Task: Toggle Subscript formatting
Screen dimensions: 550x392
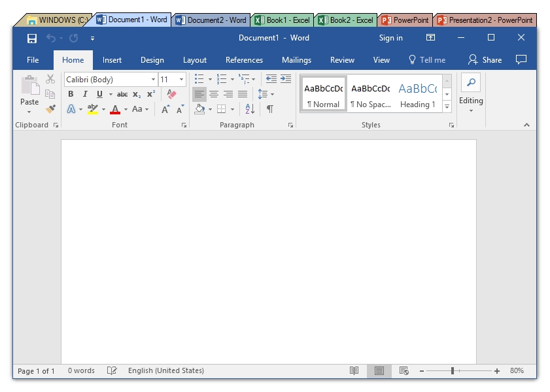Action: [x=137, y=94]
